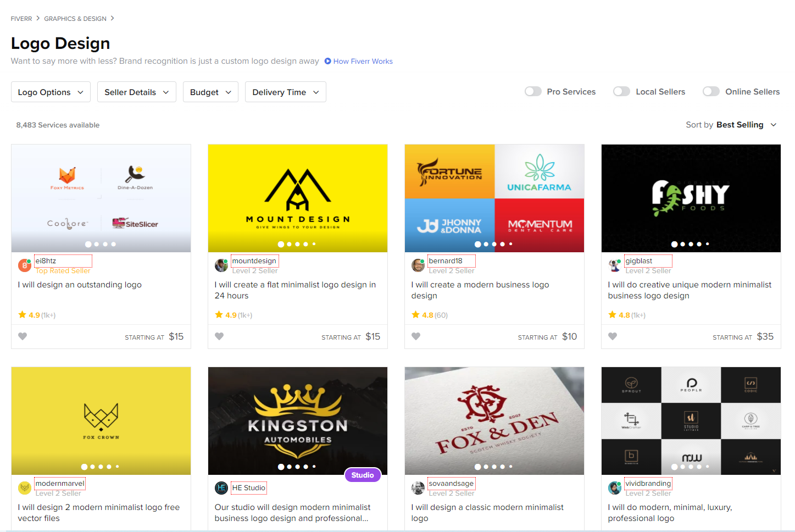
Task: Open the Budget filter dropdown
Action: [210, 92]
